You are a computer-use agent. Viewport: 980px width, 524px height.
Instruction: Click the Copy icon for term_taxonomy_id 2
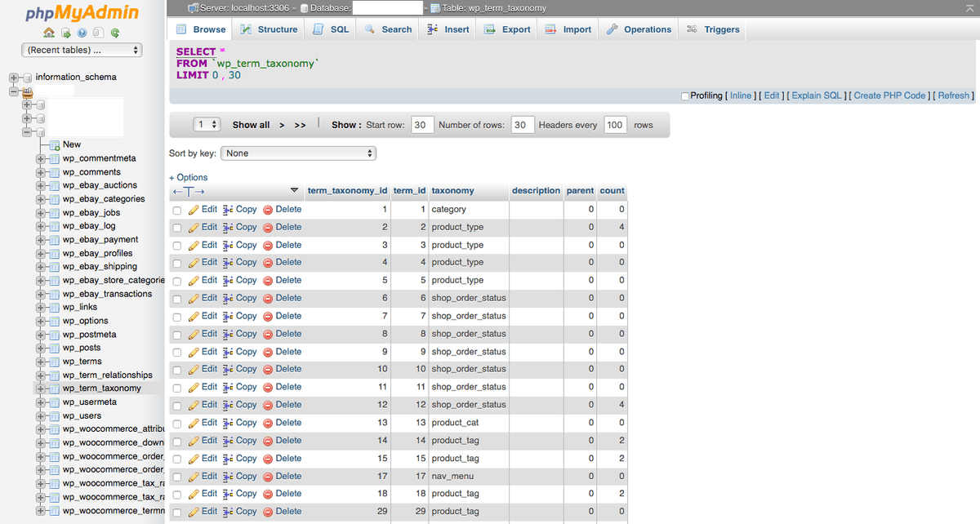pyautogui.click(x=228, y=228)
